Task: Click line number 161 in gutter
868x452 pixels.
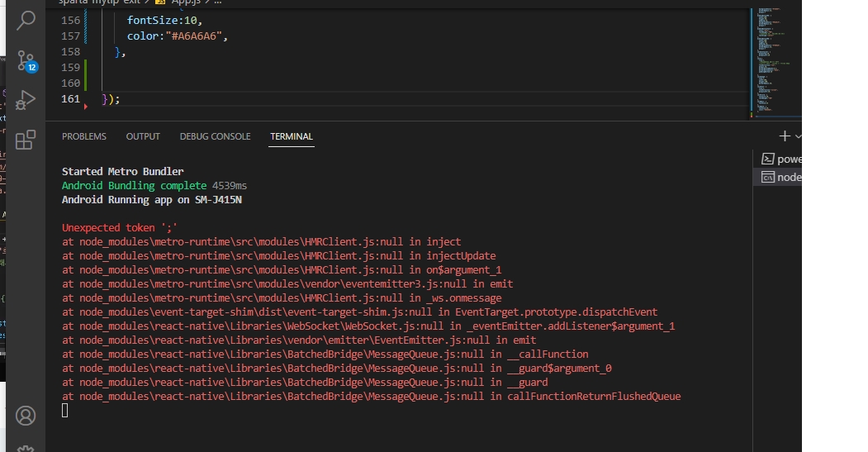Action: pos(71,98)
